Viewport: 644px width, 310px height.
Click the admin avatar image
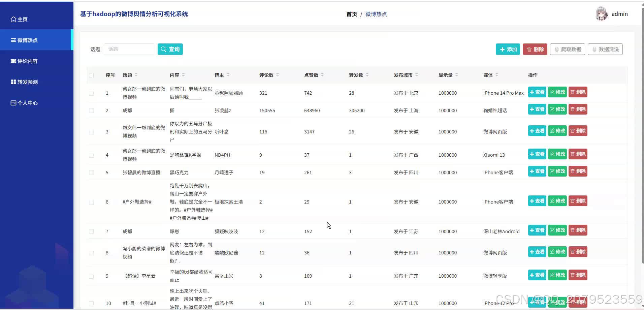pos(603,13)
